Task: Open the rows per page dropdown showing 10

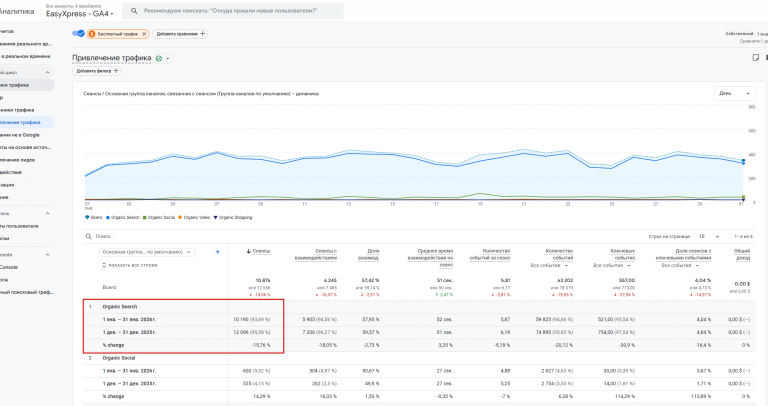Action: tap(708, 236)
